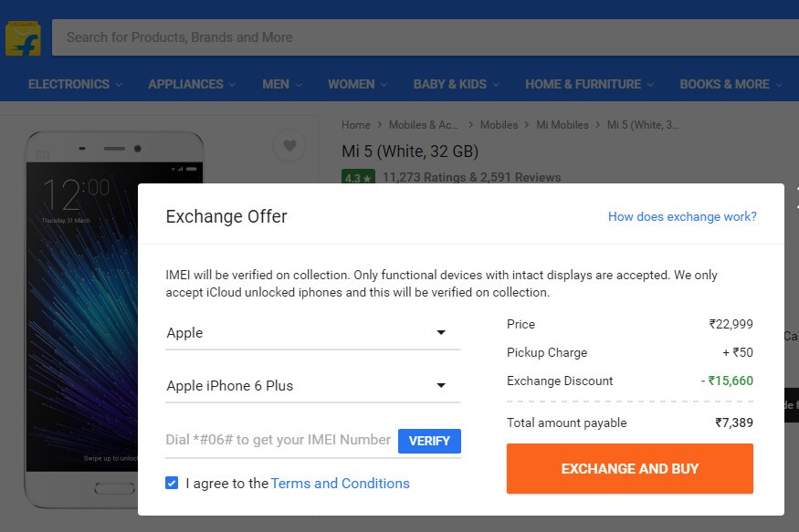Screen dimensions: 799x532
Task: Open the Electronics menu
Action: [x=75, y=84]
